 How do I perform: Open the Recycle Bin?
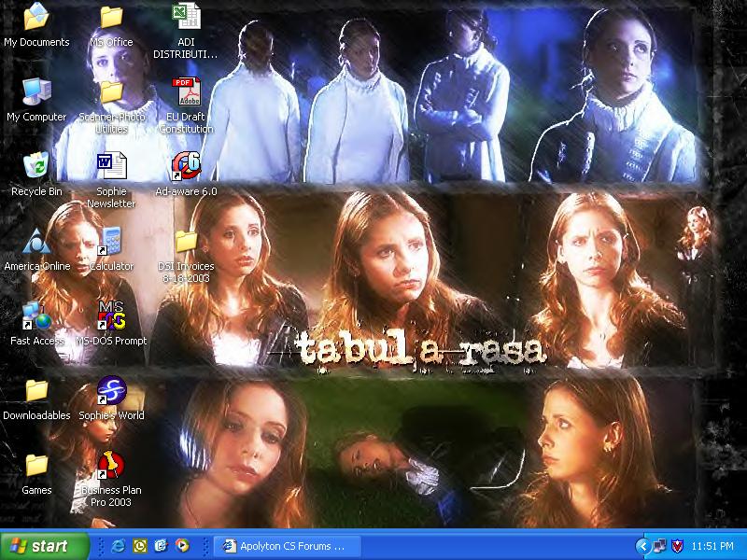[36, 166]
